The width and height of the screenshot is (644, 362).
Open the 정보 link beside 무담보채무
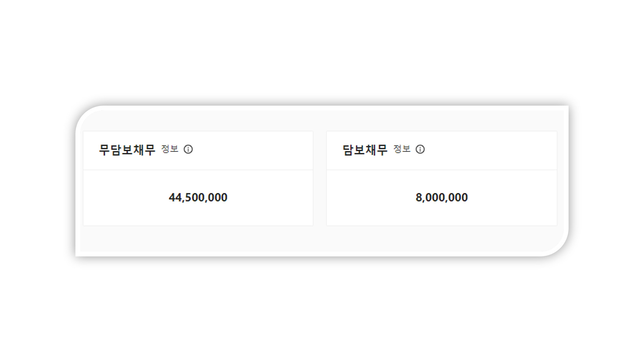[169, 149]
